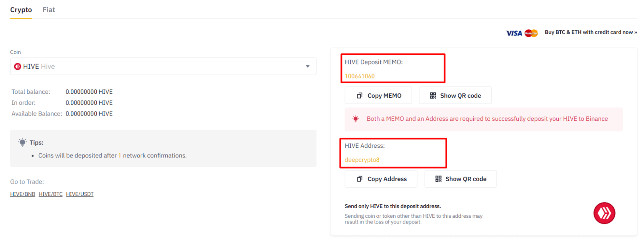Click the large HIVE logo badge

(604, 213)
